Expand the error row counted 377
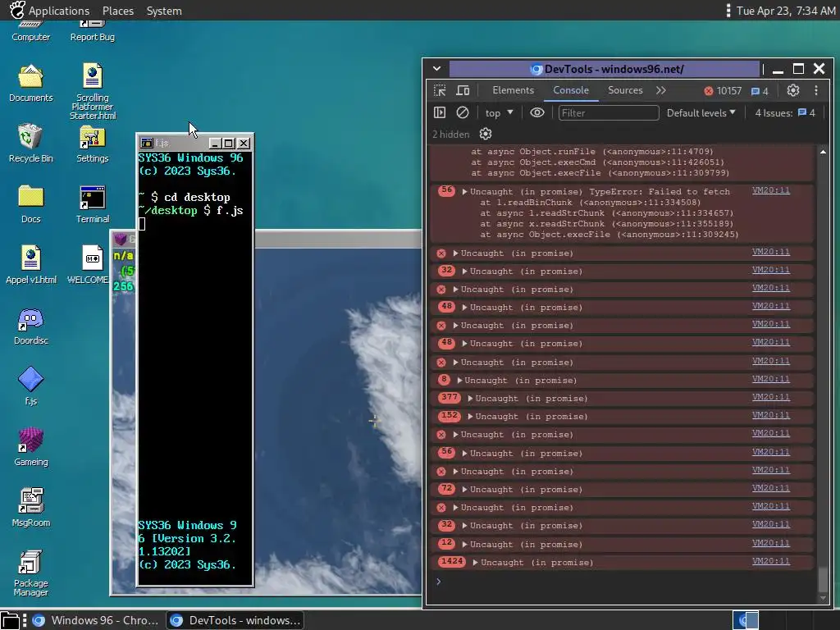Image resolution: width=840 pixels, height=630 pixels. tap(470, 399)
